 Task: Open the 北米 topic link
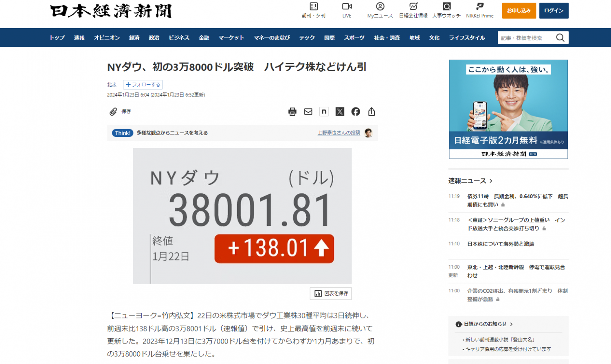pyautogui.click(x=112, y=85)
